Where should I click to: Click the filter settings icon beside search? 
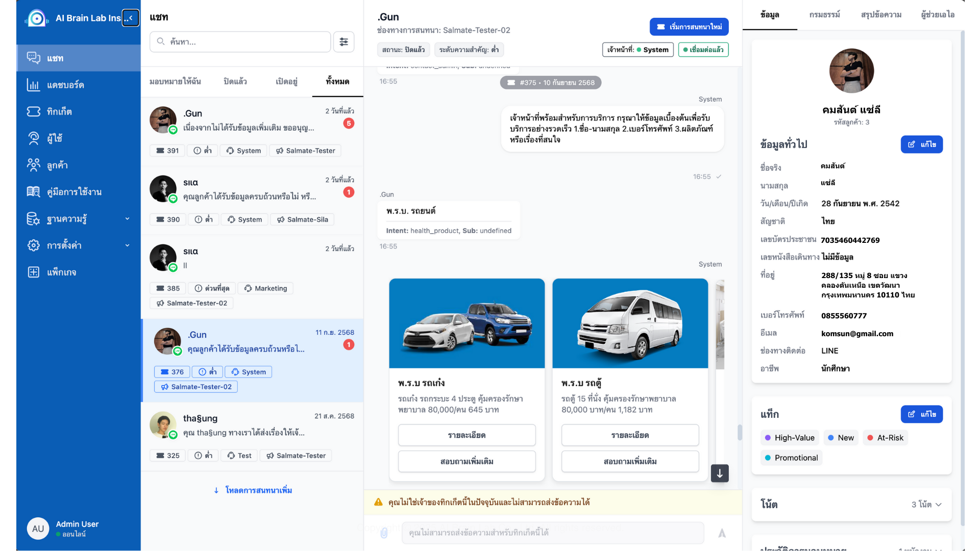point(344,42)
